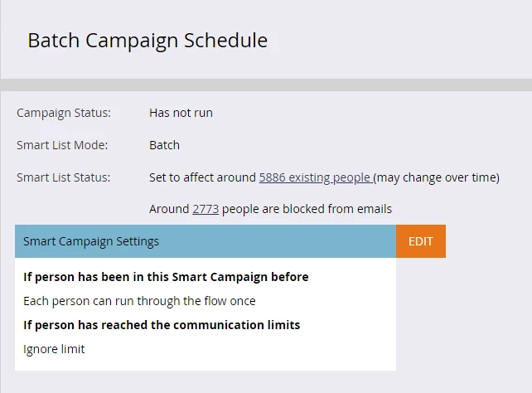Click the Smart List Mode label

[62, 145]
